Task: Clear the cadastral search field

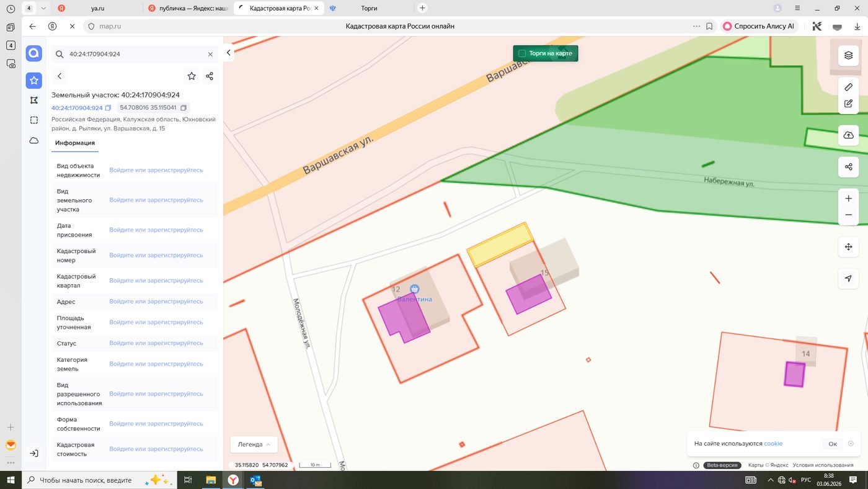Action: [210, 54]
